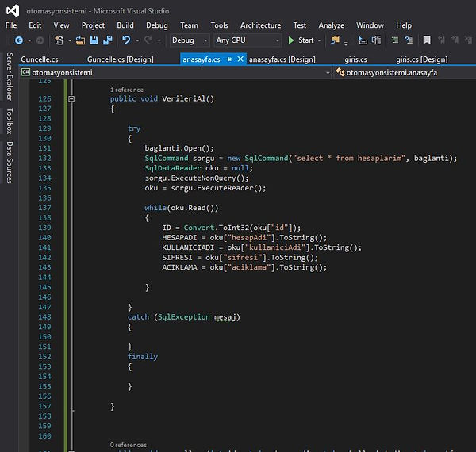This screenshot has width=476, height=452.
Task: Collapse the VerileriAl method outline
Action: point(71,98)
